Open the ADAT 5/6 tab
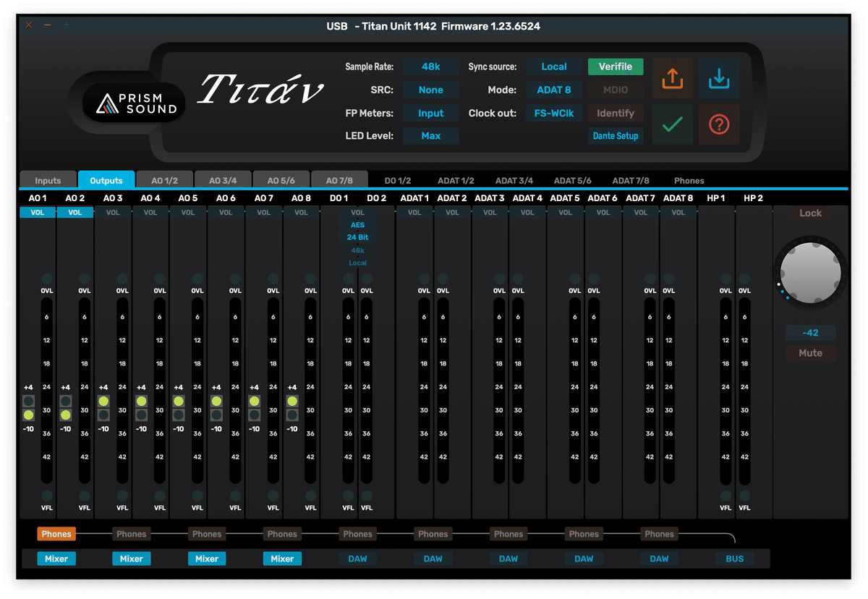Screen dimensions: 868x599 click(x=572, y=181)
